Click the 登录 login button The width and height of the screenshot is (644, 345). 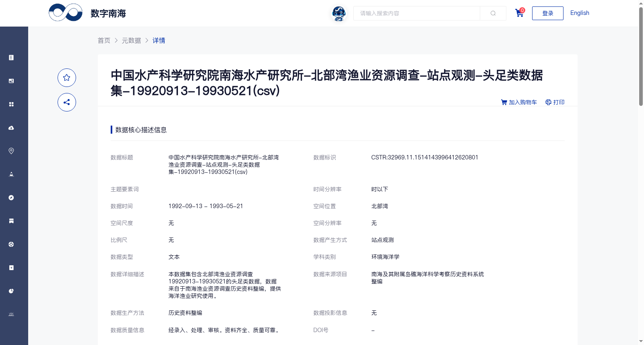548,13
